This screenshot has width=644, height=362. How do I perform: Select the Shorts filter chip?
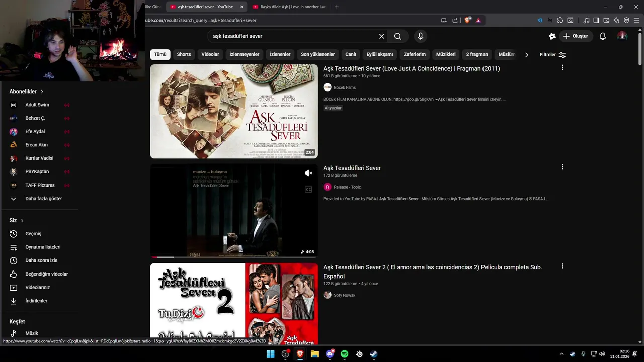(x=184, y=54)
